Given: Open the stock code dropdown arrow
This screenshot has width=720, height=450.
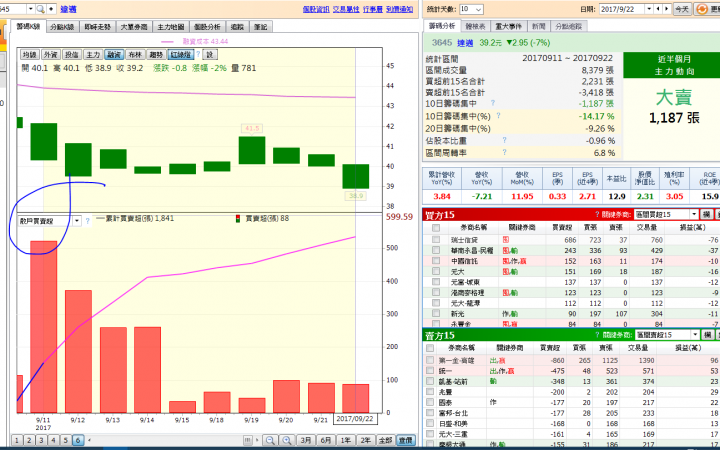Looking at the screenshot, I should pos(31,9).
